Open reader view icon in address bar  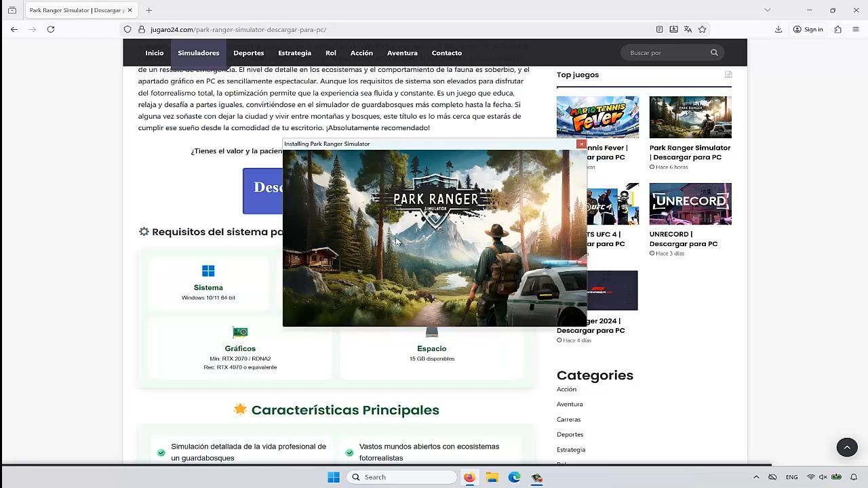(x=659, y=29)
